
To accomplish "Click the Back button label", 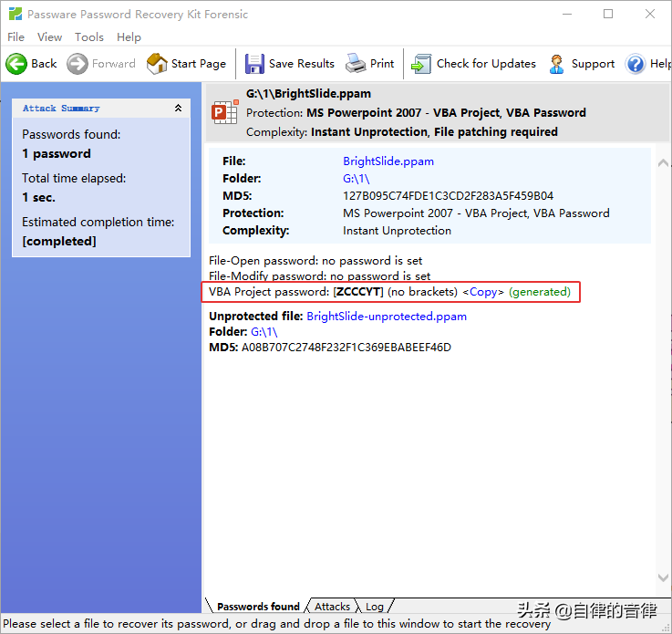I will point(44,64).
